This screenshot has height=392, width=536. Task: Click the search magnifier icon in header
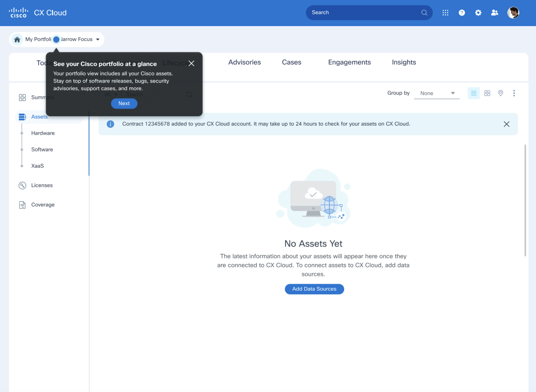point(424,13)
